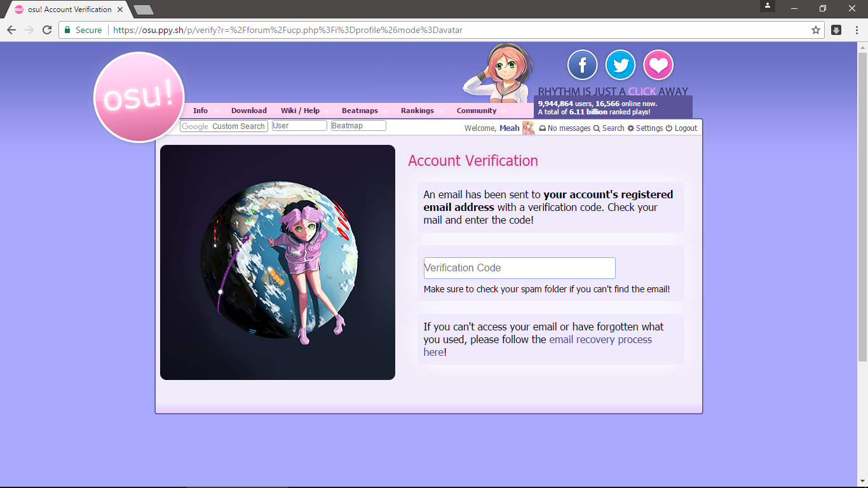The image size is (868, 488).
Task: Close the osu! Account Verification tab
Action: [120, 10]
